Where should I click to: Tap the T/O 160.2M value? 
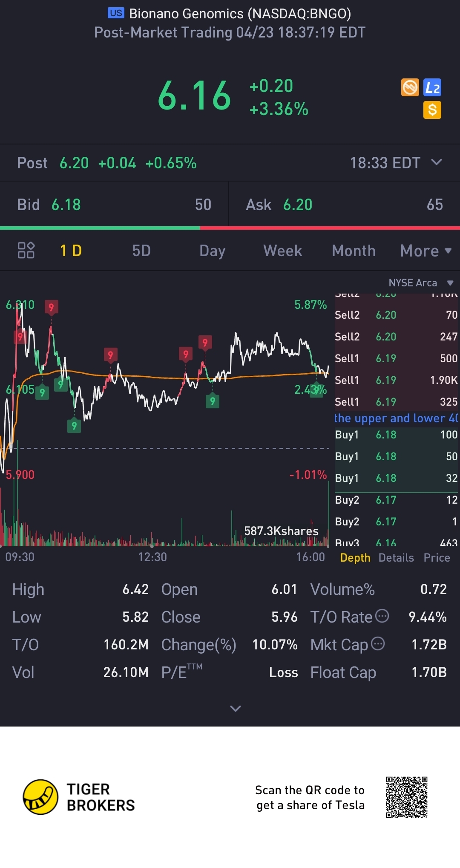pyautogui.click(x=126, y=645)
